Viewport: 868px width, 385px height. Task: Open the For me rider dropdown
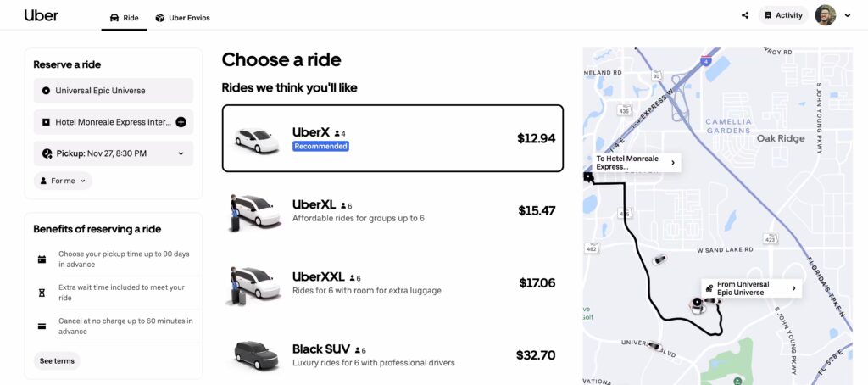[63, 181]
